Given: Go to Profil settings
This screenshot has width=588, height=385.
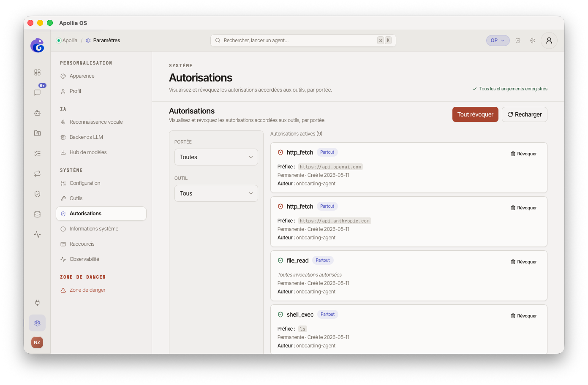Looking at the screenshot, I should tap(101, 91).
